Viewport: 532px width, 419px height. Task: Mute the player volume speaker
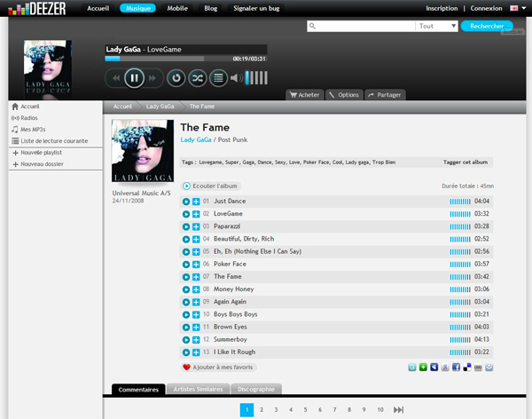tap(236, 78)
